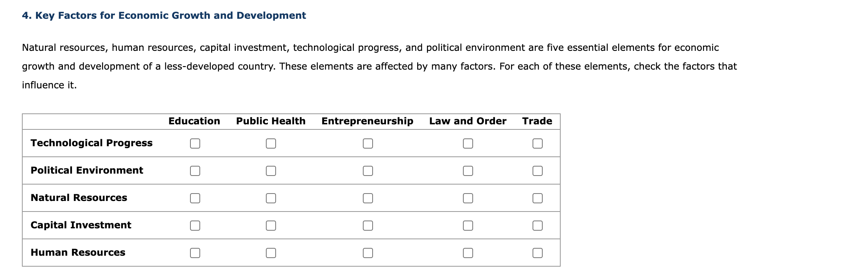Check Trade for Human Resources
Image resolution: width=868 pixels, height=269 pixels.
(x=537, y=253)
